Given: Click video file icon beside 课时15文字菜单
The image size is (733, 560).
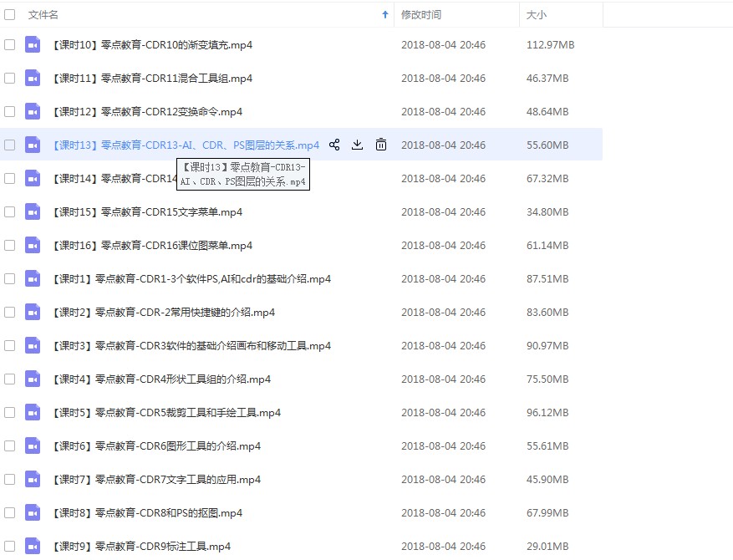Looking at the screenshot, I should (x=33, y=211).
